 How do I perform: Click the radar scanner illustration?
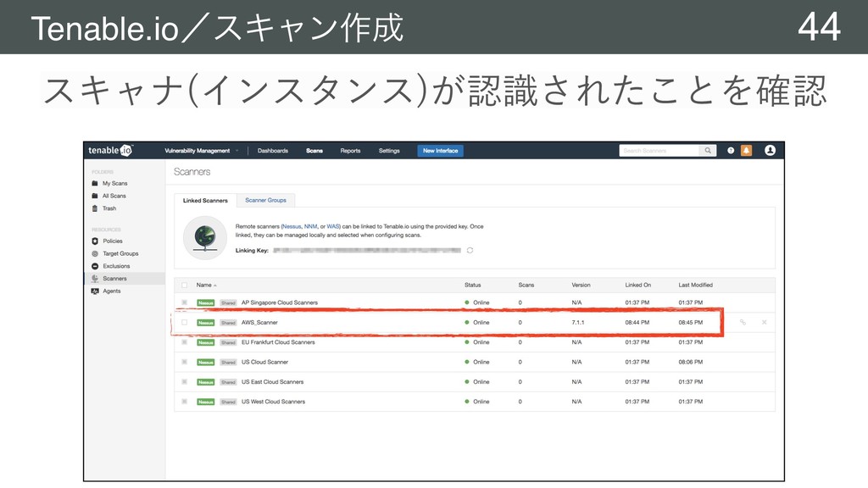point(205,238)
